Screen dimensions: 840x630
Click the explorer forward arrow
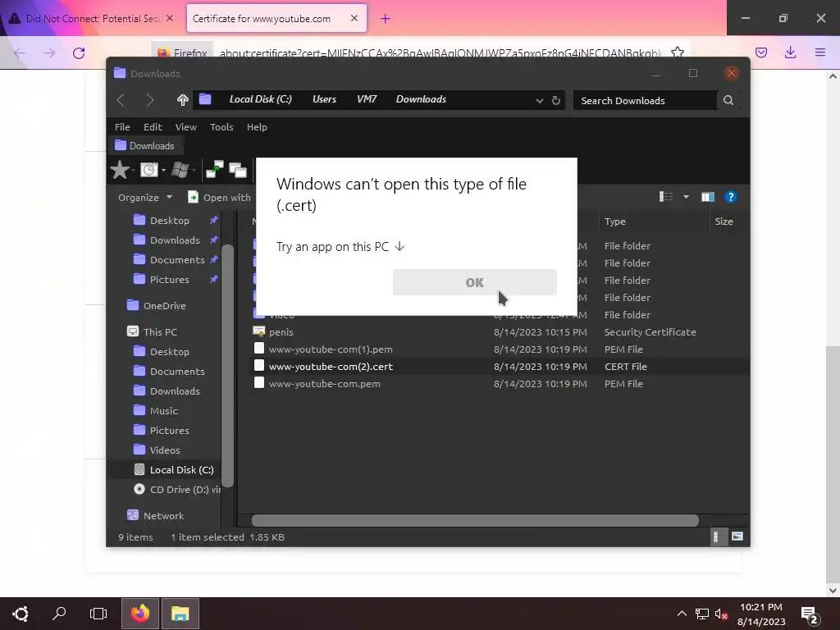[x=149, y=99]
